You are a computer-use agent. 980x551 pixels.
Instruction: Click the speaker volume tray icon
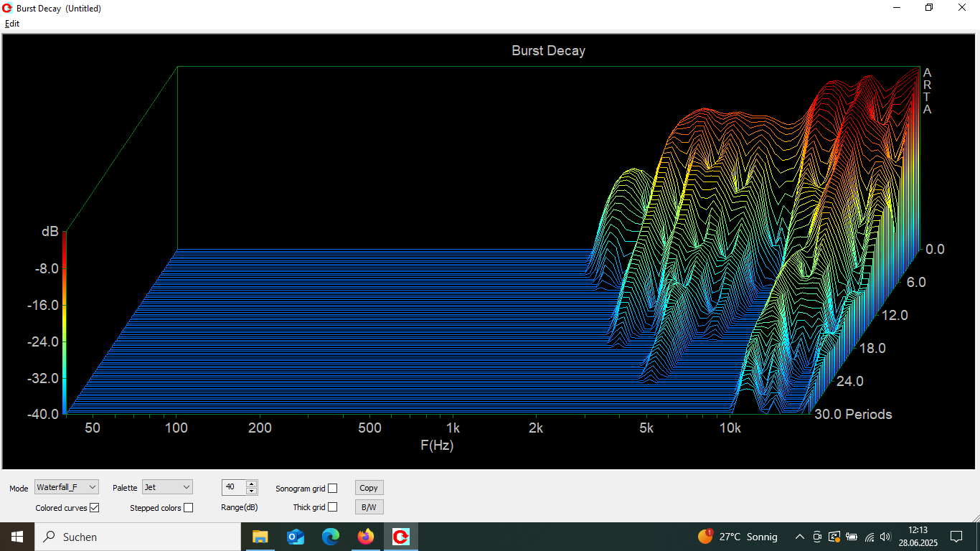[885, 537]
